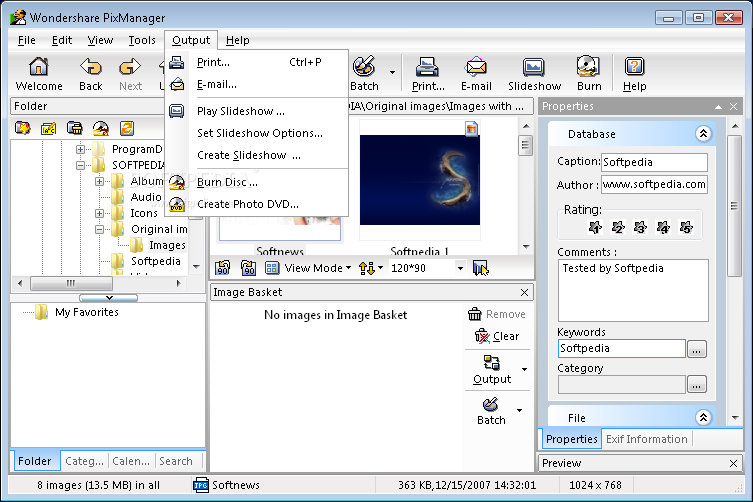The image size is (753, 502).
Task: Click the Comments text area
Action: point(633,290)
